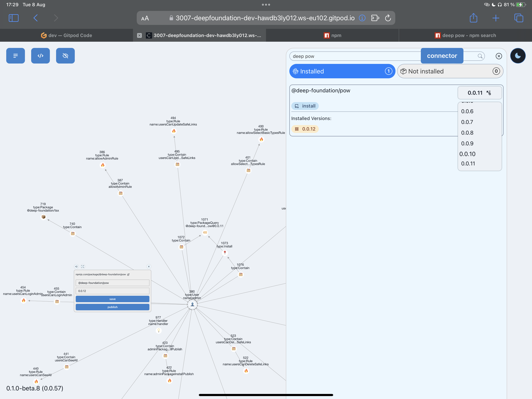Select the PackageQuery node 1071 icon
532x399 pixels.
(205, 232)
